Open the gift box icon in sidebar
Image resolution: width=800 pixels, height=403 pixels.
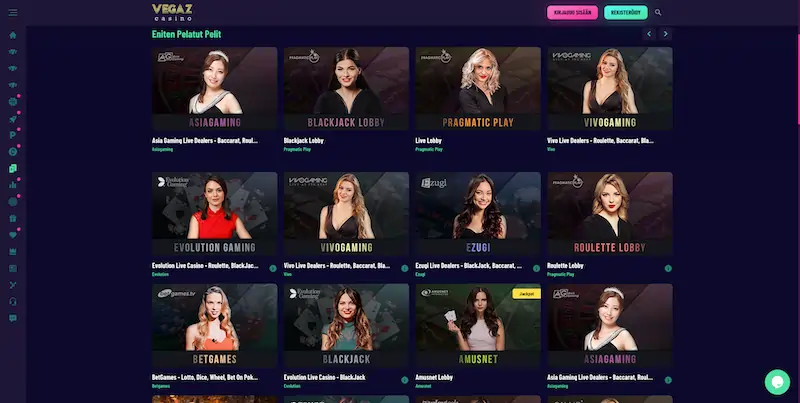(13, 218)
